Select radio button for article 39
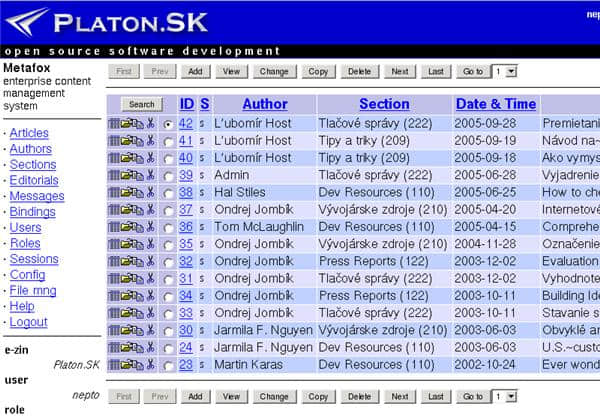The image size is (600, 418). (x=168, y=176)
